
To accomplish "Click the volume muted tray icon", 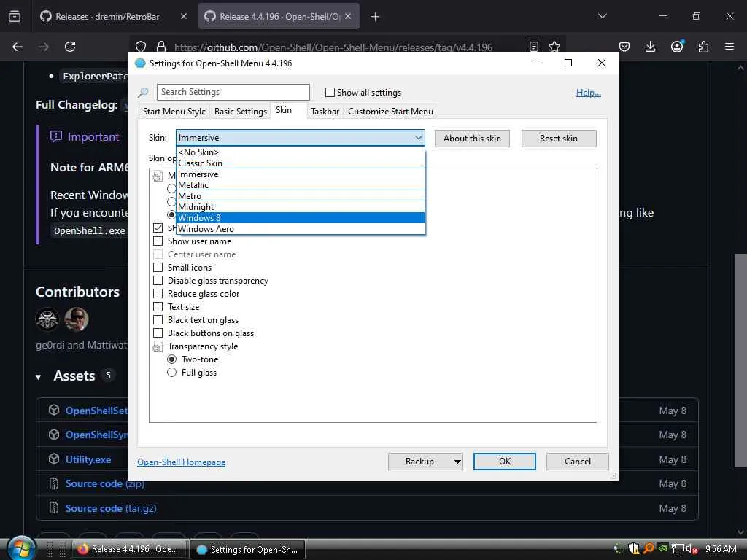I will (692, 548).
